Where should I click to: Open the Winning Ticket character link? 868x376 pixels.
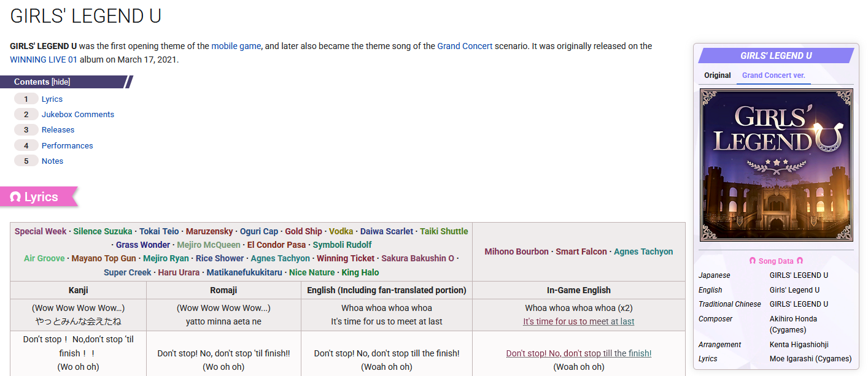[x=346, y=258]
